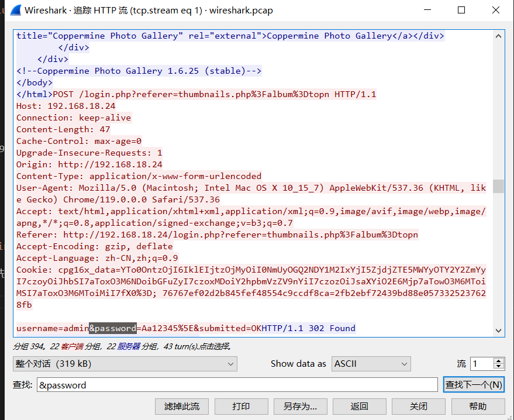Click the vertical scrollbar thumb in stream view
The width and height of the screenshot is (514, 420).
pos(498,186)
